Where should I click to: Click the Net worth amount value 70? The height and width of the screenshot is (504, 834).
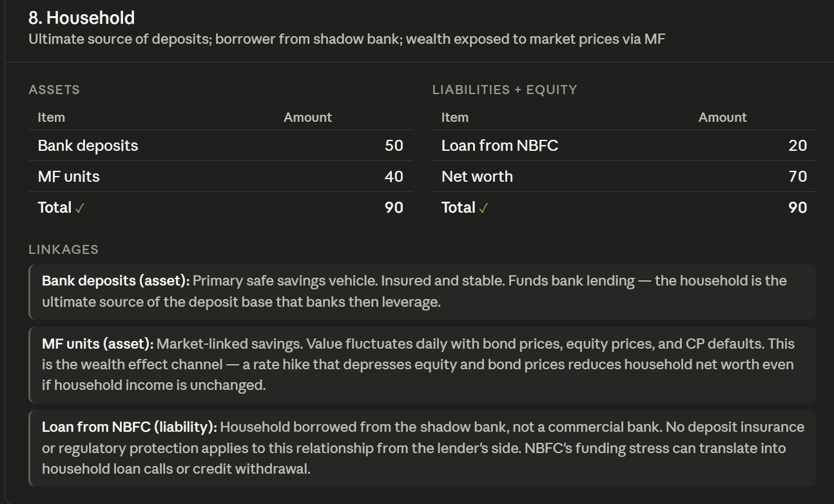tap(798, 177)
